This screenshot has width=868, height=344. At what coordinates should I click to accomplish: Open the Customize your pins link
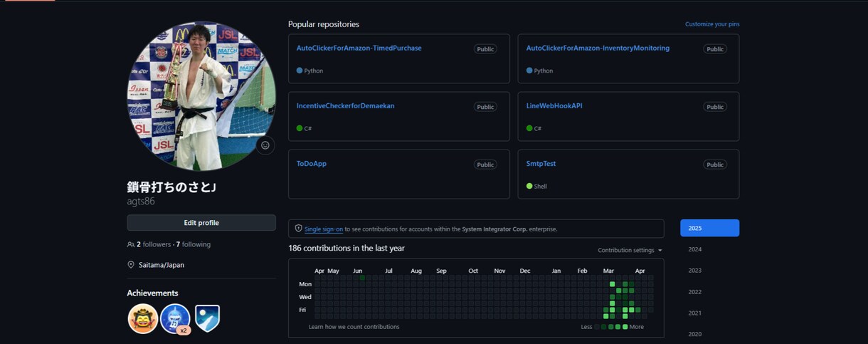tap(712, 24)
